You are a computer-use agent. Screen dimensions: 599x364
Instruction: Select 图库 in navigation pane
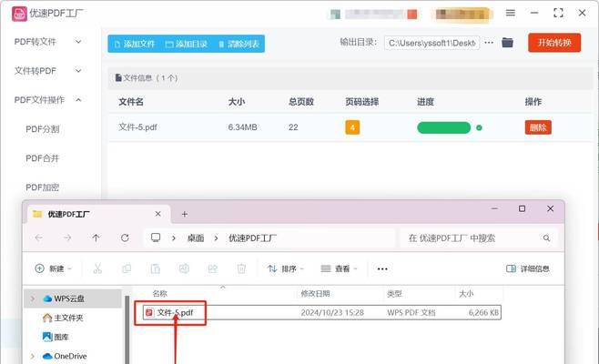pyautogui.click(x=56, y=337)
